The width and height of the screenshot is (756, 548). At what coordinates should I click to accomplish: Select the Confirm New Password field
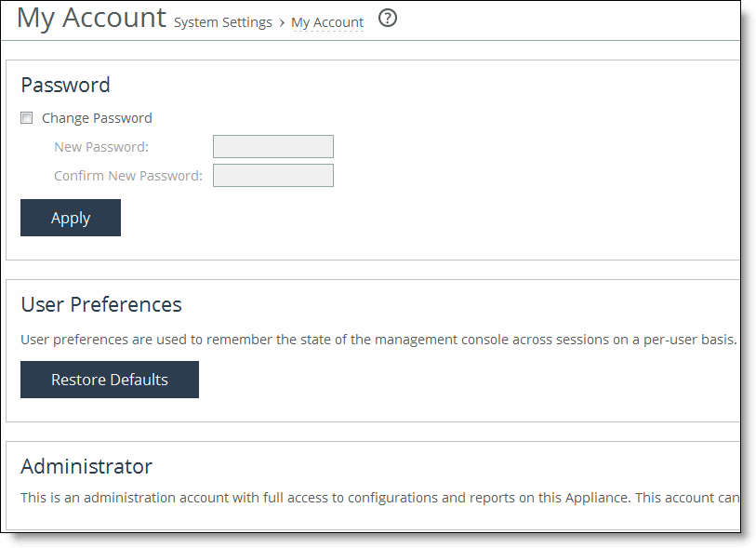(272, 175)
